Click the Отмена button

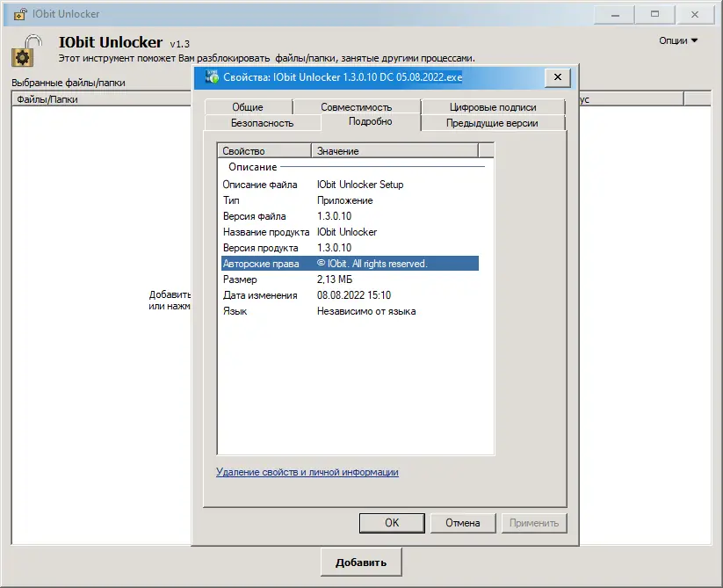[x=463, y=523]
